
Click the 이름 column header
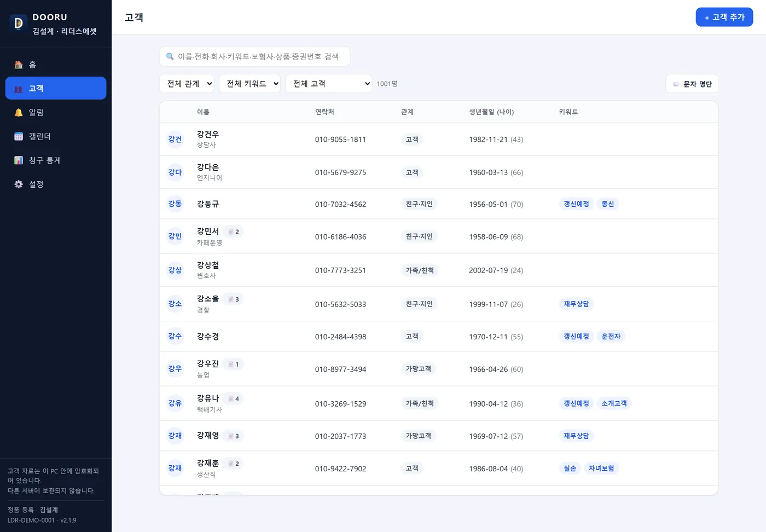point(203,112)
